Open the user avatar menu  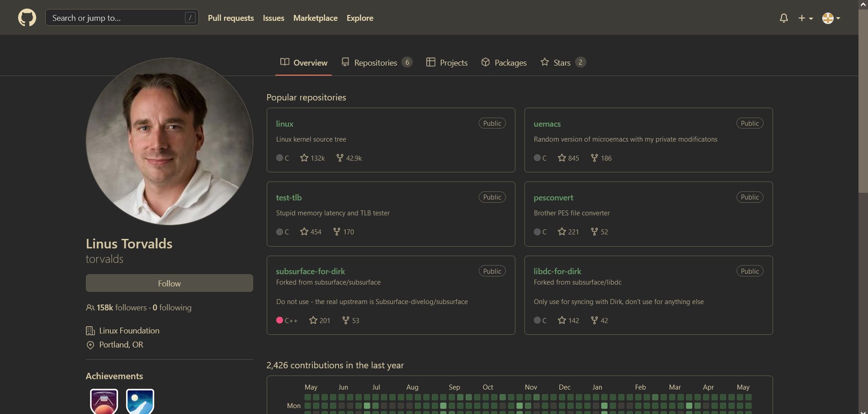point(831,18)
